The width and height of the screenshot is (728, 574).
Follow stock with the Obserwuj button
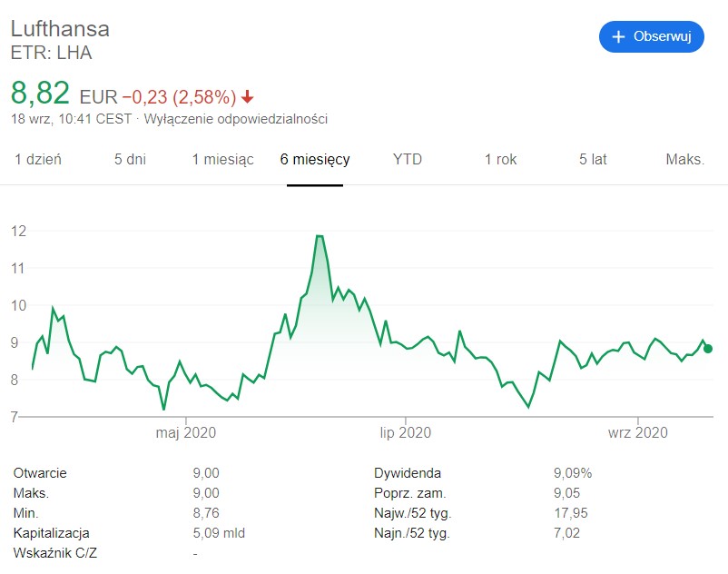[652, 36]
